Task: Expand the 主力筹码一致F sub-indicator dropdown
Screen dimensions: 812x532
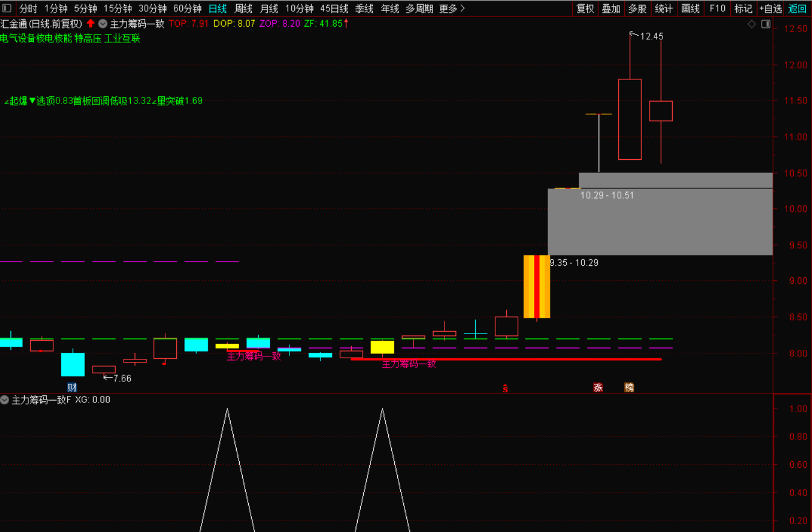Action: [5, 399]
